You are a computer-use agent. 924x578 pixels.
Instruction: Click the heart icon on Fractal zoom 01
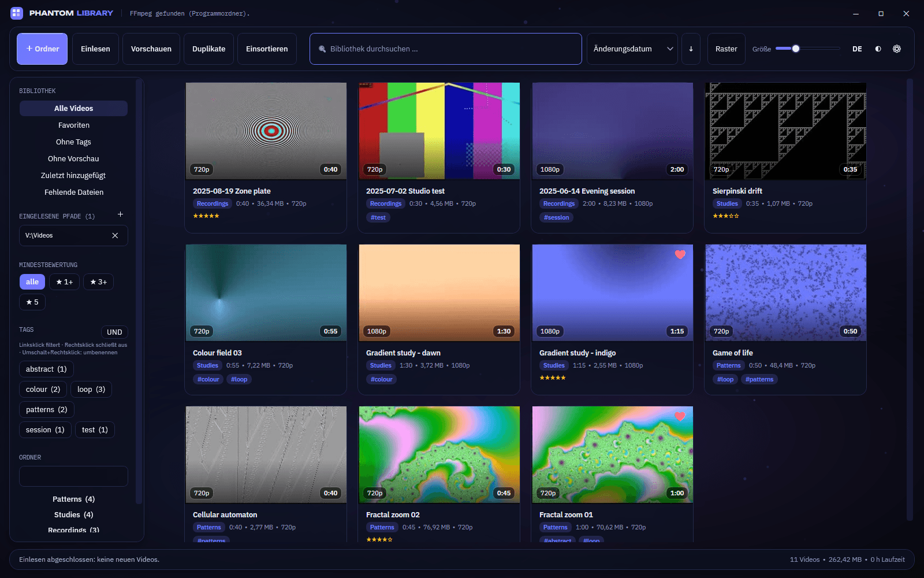coord(680,416)
